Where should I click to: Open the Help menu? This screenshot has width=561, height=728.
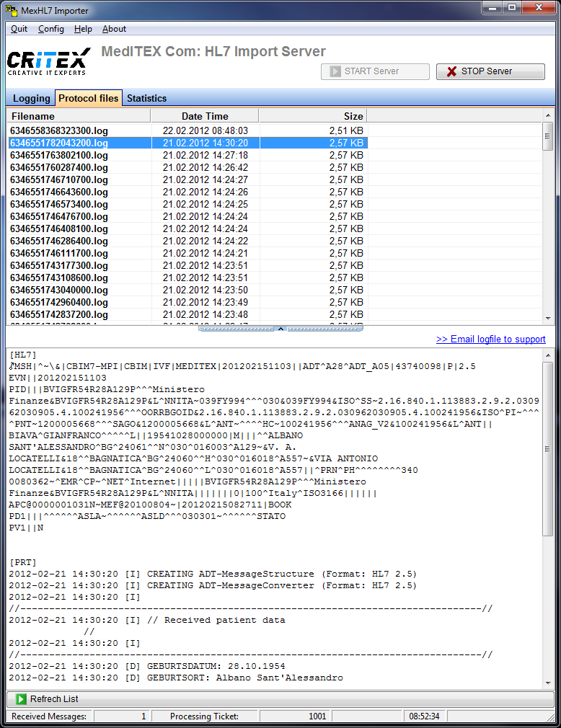point(83,29)
